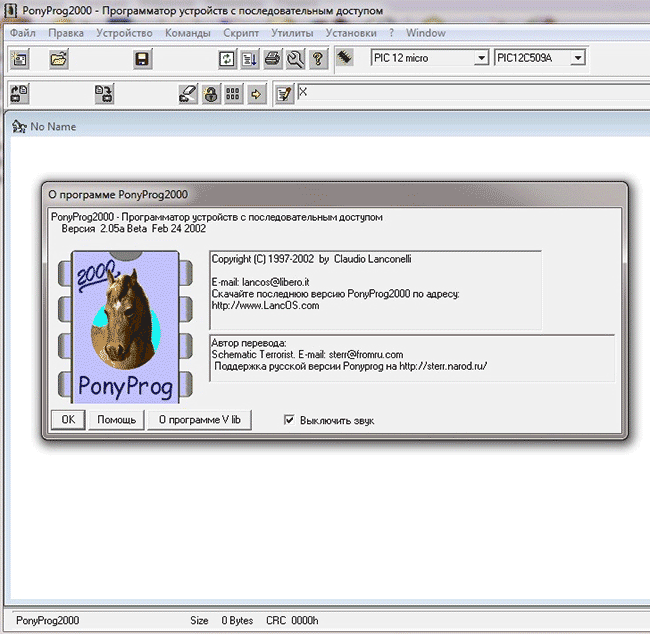Open the ? help menu
The image size is (650, 634).
[391, 33]
